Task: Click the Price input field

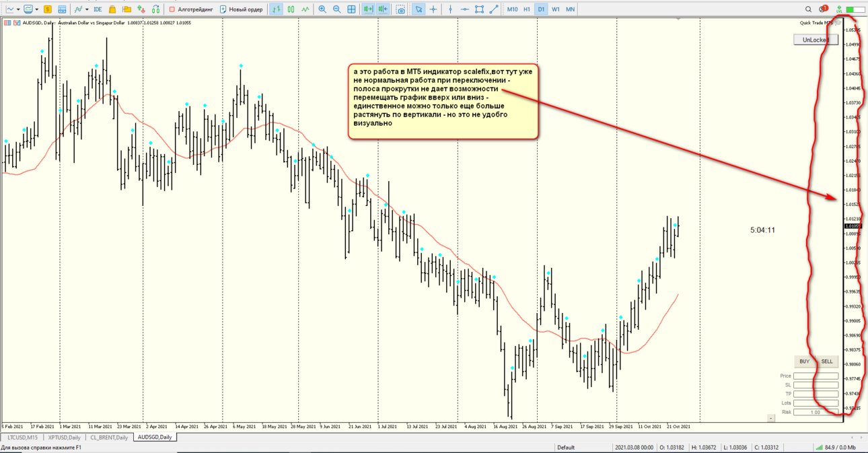Action: (816, 376)
